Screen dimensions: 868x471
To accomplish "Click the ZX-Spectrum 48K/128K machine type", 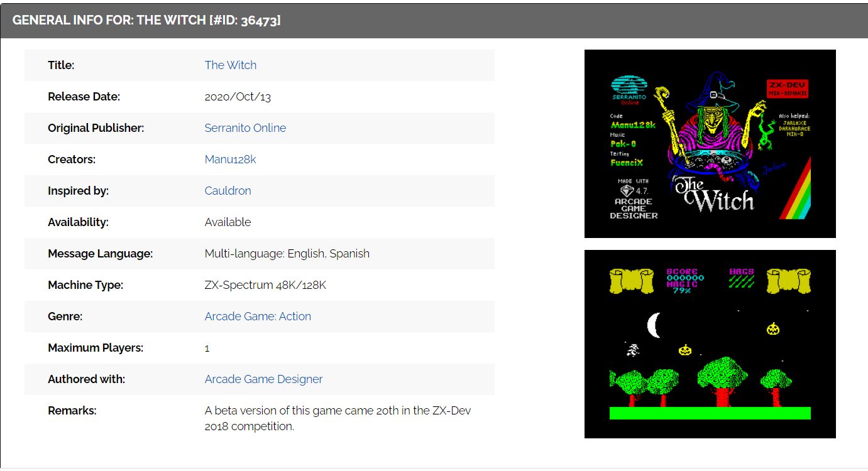I will [x=265, y=285].
